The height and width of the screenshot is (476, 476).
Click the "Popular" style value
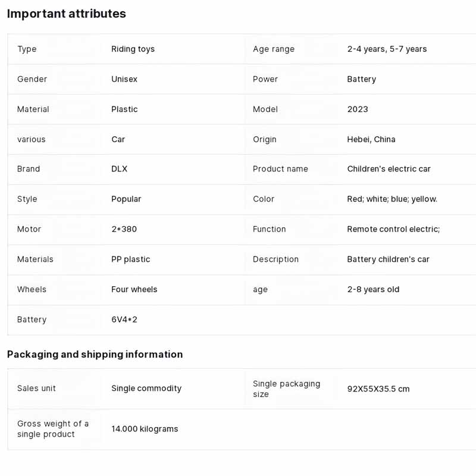pos(126,199)
